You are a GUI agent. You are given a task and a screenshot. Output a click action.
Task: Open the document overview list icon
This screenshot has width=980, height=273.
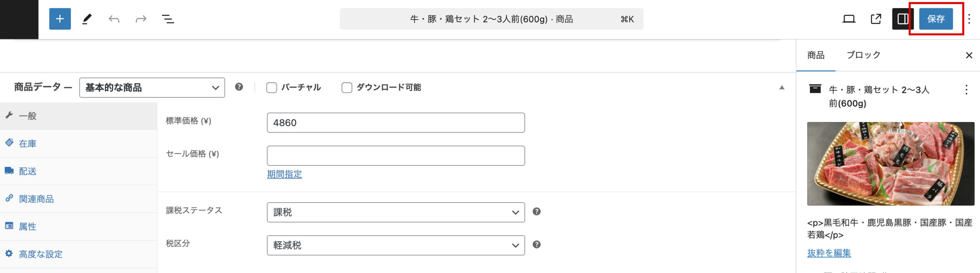pos(168,19)
